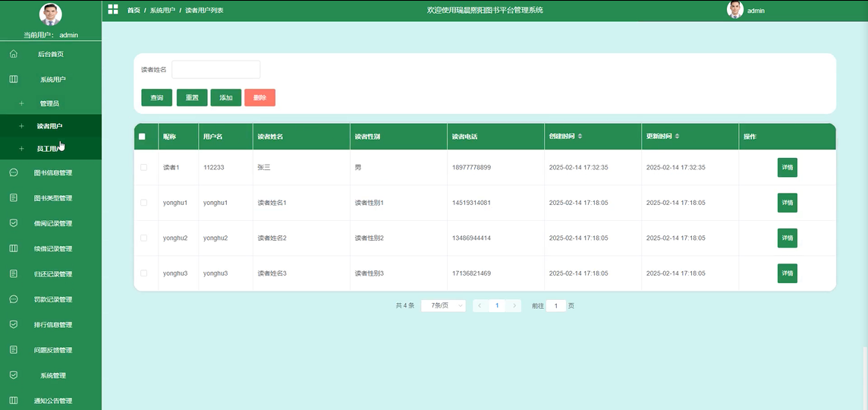Click the 首页 breadcrumb link
The image size is (868, 410).
(x=134, y=10)
